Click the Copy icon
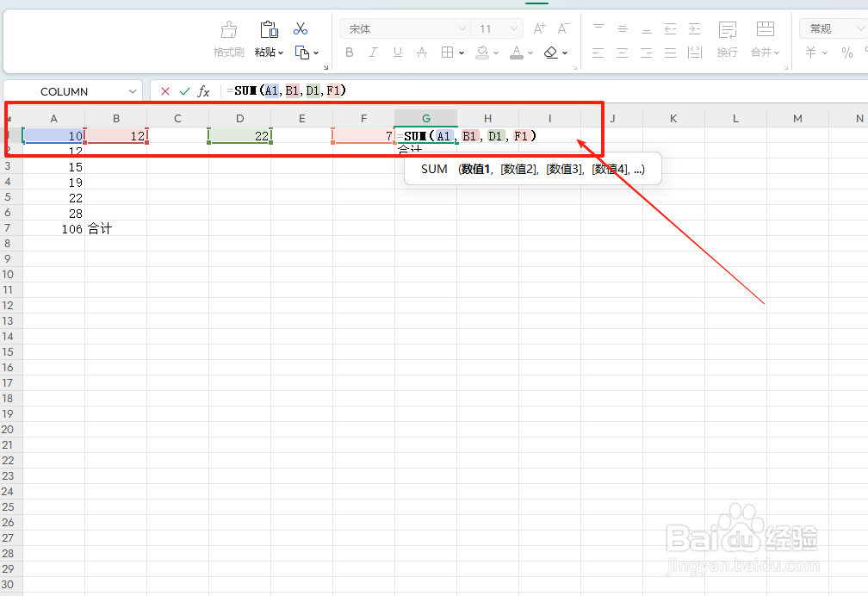 [x=301, y=53]
